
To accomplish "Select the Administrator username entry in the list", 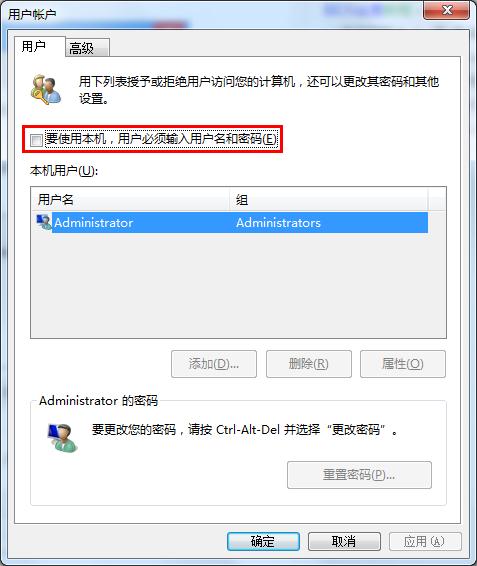I will 94,223.
